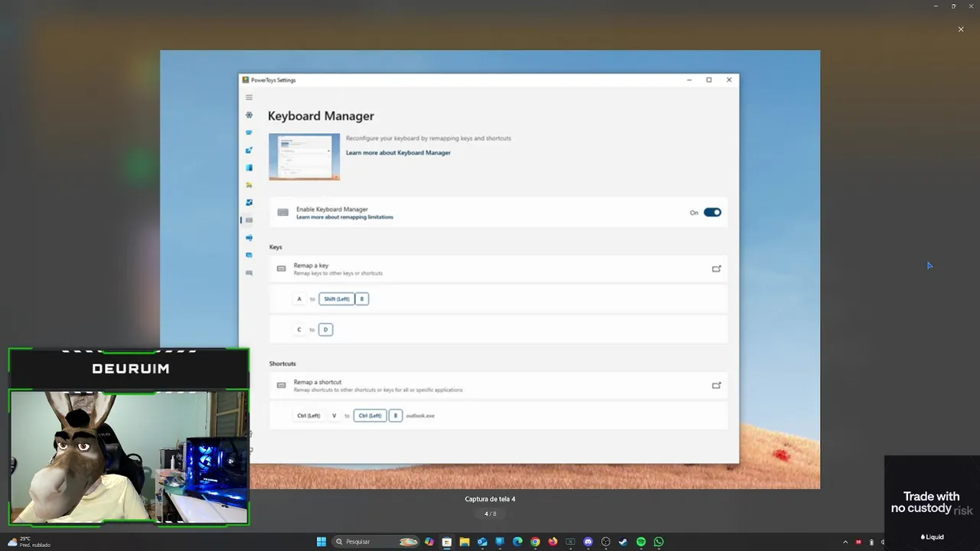This screenshot has width=980, height=551.
Task: Select the D key chip in C mapping
Action: [325, 330]
